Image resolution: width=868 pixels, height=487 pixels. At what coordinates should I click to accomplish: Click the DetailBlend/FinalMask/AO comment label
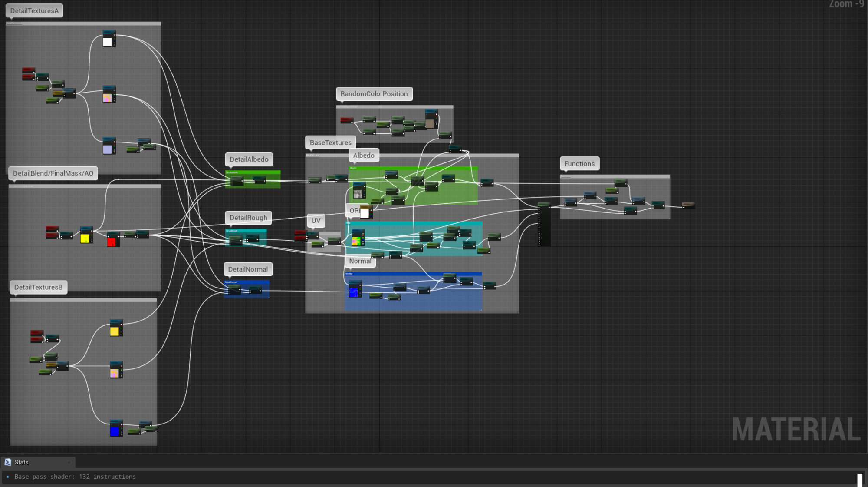(x=53, y=173)
